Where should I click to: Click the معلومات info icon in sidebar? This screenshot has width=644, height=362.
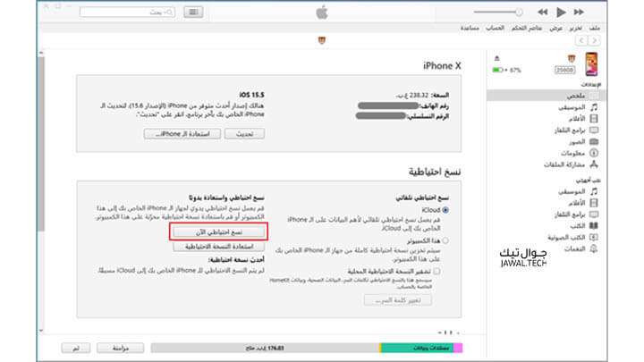pyautogui.click(x=594, y=153)
